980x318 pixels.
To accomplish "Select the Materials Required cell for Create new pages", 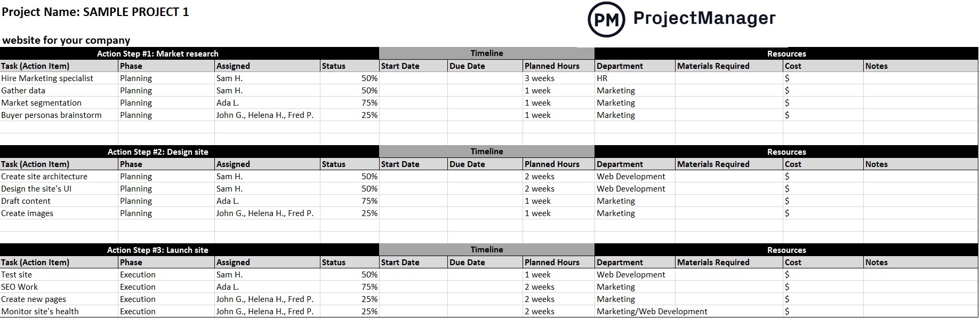I will coord(729,299).
